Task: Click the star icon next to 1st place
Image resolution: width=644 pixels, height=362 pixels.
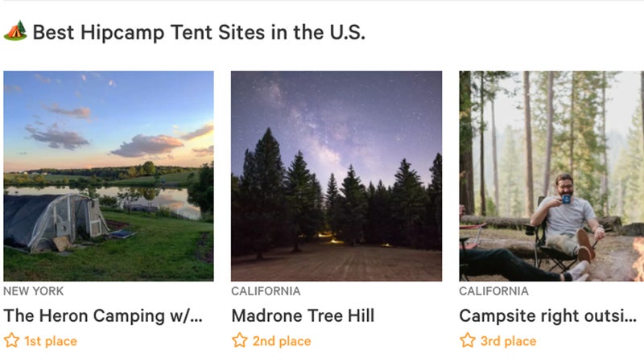Action: pos(11,340)
